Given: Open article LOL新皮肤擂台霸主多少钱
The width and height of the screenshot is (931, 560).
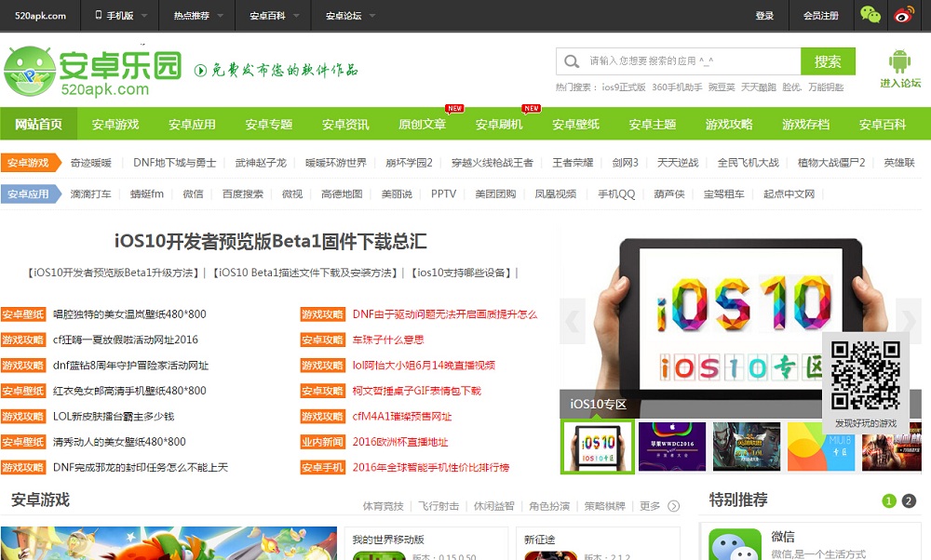Looking at the screenshot, I should pyautogui.click(x=114, y=417).
